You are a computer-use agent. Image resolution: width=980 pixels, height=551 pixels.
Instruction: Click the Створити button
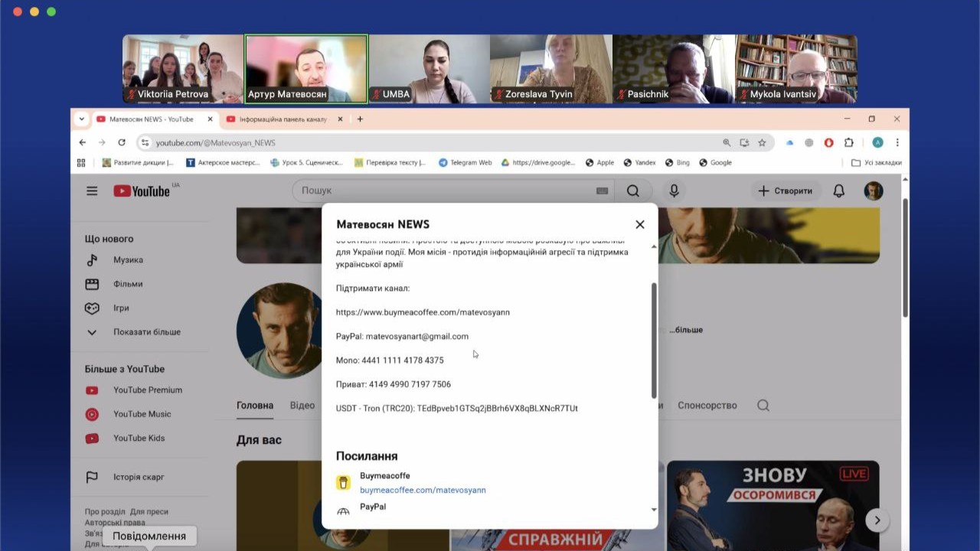pos(786,191)
